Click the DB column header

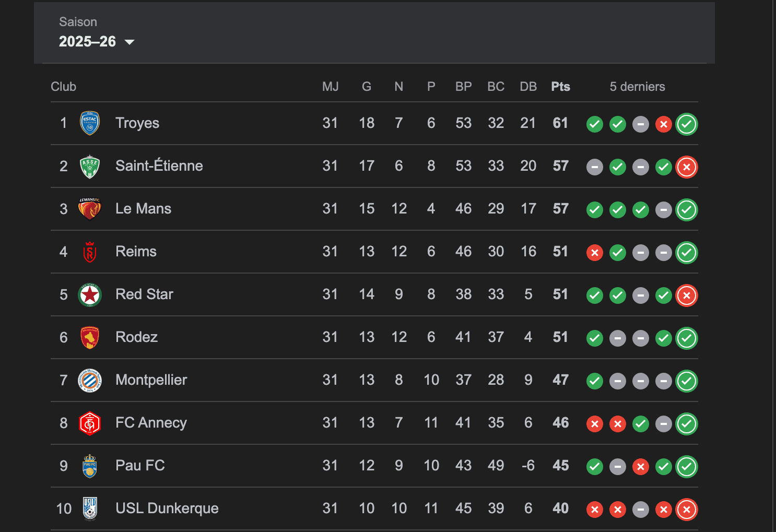(x=528, y=87)
